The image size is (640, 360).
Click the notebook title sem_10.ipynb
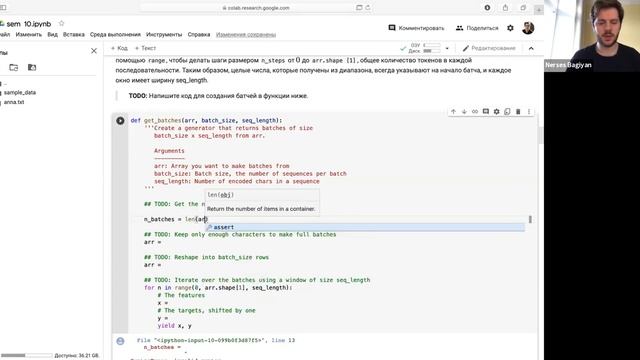click(29, 24)
